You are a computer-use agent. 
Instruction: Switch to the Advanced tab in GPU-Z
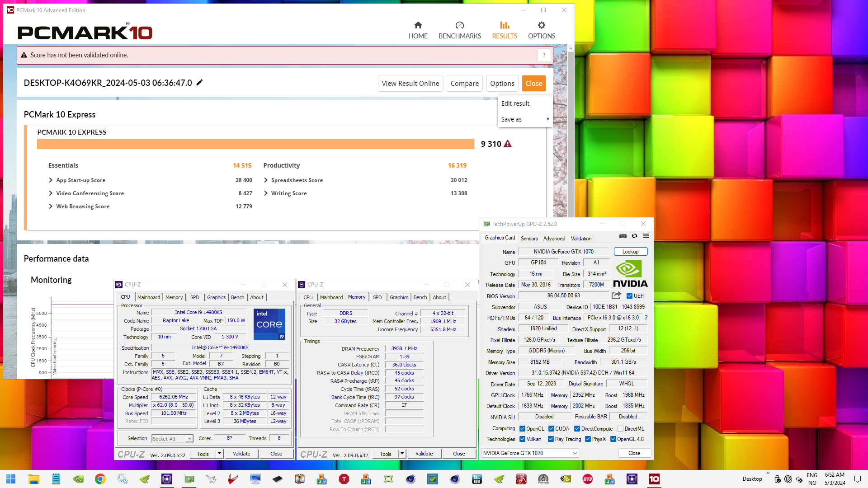[x=554, y=239]
